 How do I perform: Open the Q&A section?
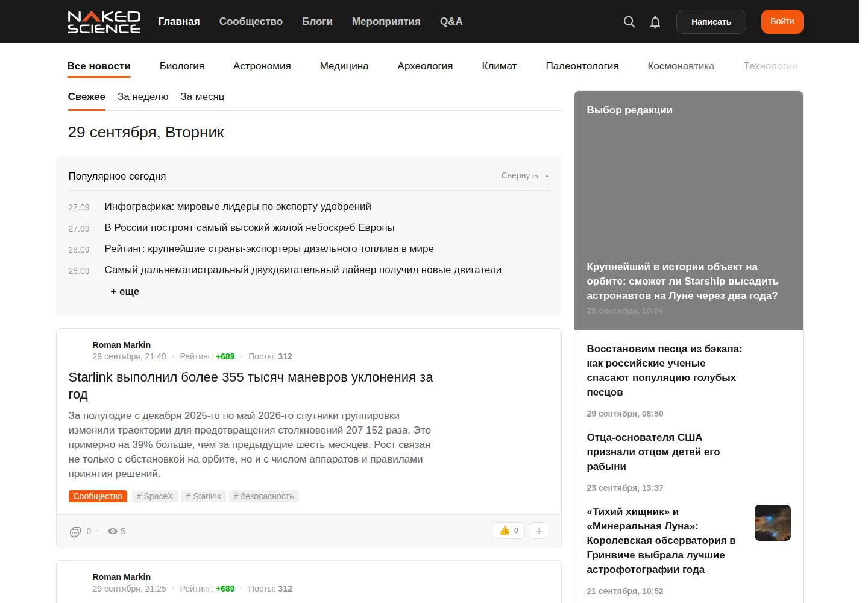coord(451,21)
